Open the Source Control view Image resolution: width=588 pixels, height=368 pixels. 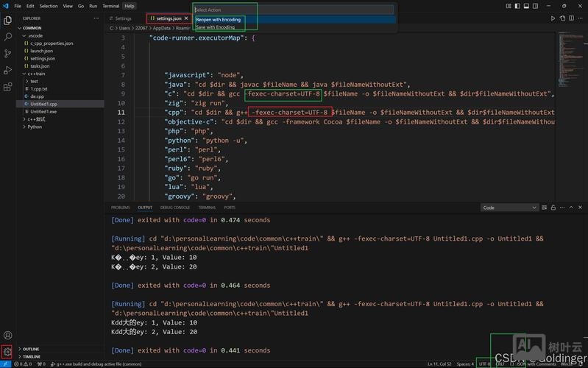[x=8, y=53]
